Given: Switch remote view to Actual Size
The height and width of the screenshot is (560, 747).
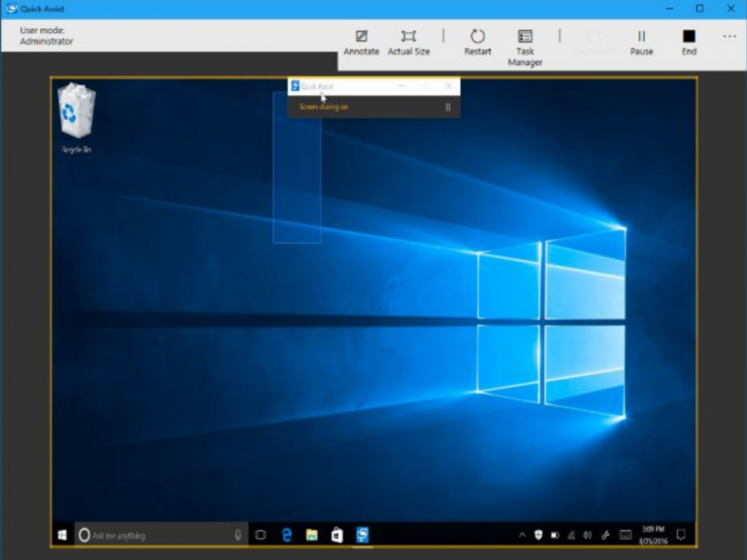Looking at the screenshot, I should click(x=409, y=43).
